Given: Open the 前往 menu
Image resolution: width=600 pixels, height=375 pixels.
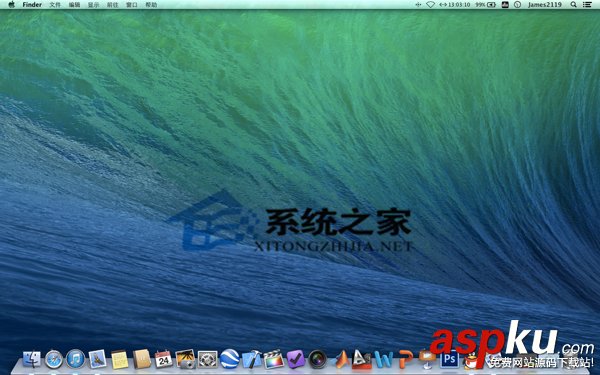Looking at the screenshot, I should pyautogui.click(x=112, y=5).
